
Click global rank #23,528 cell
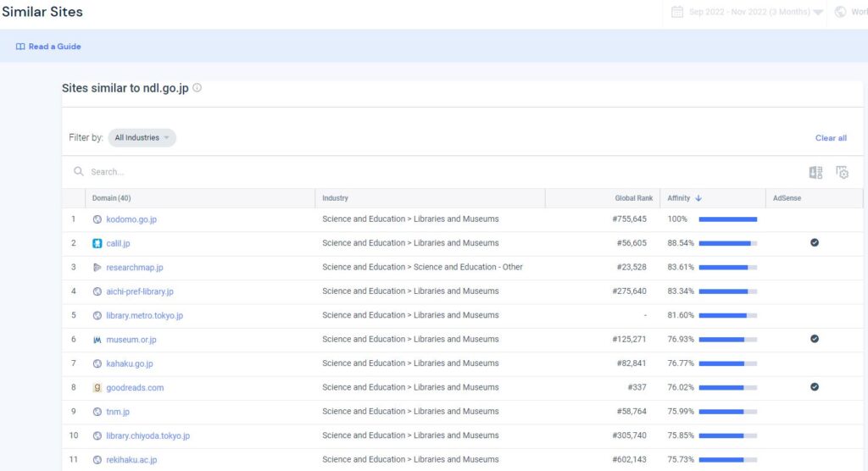(632, 268)
